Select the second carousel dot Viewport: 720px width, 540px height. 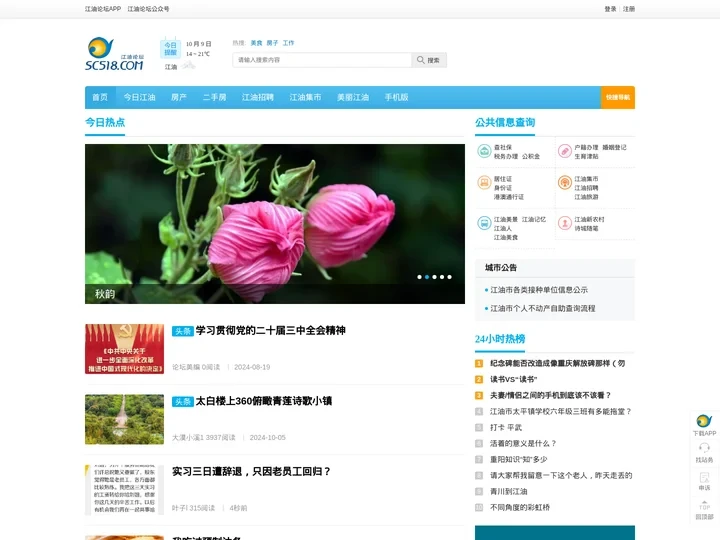(427, 277)
